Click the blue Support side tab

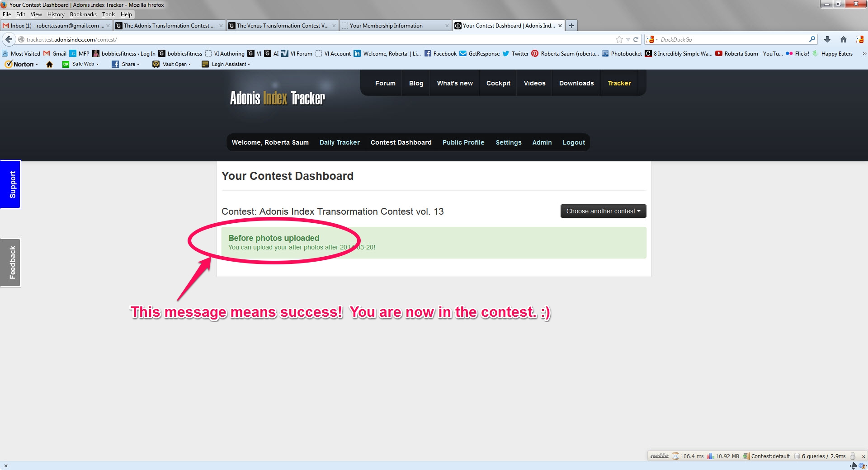tap(10, 184)
